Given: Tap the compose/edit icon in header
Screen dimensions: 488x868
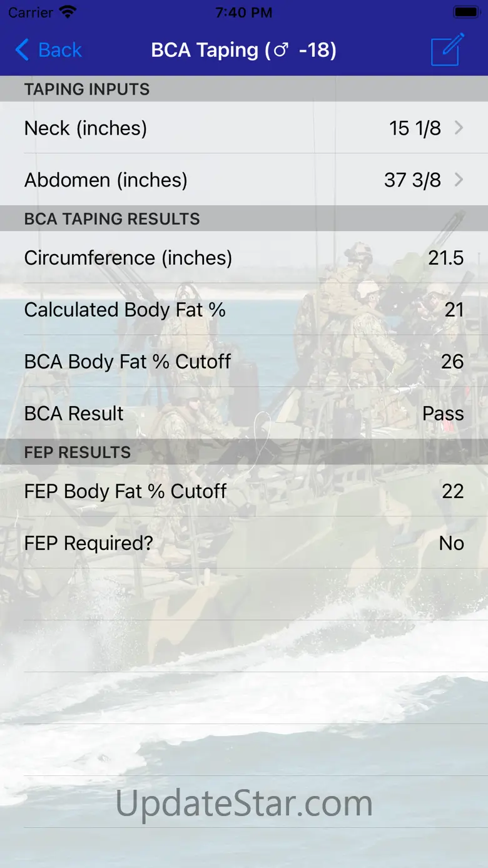Looking at the screenshot, I should [x=447, y=49].
